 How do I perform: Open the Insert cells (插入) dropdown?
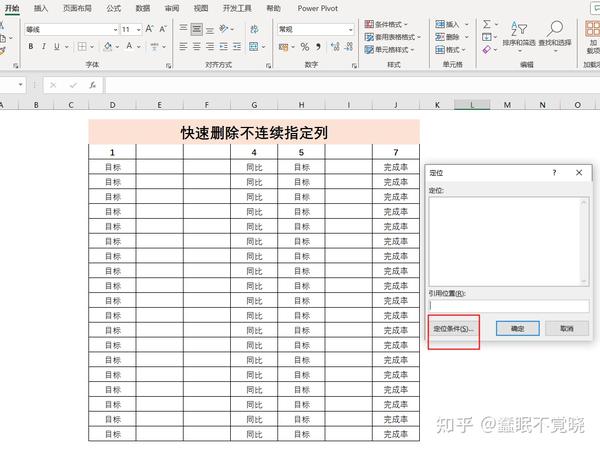point(466,24)
